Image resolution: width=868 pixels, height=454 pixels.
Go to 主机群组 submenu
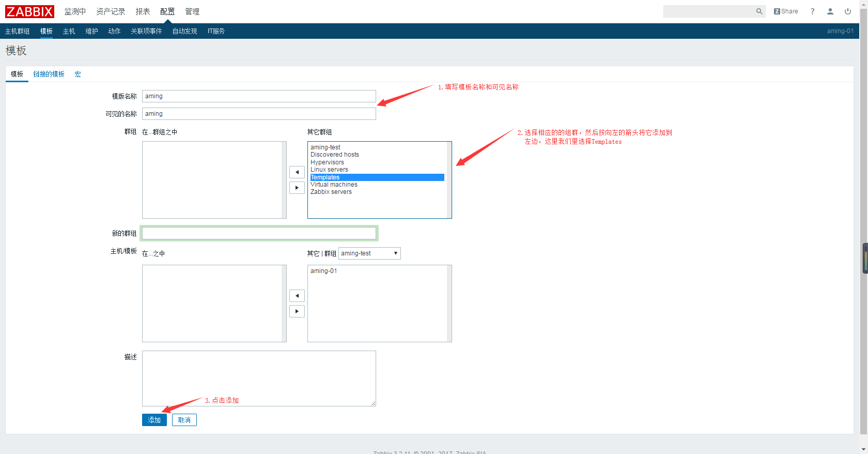pyautogui.click(x=18, y=31)
